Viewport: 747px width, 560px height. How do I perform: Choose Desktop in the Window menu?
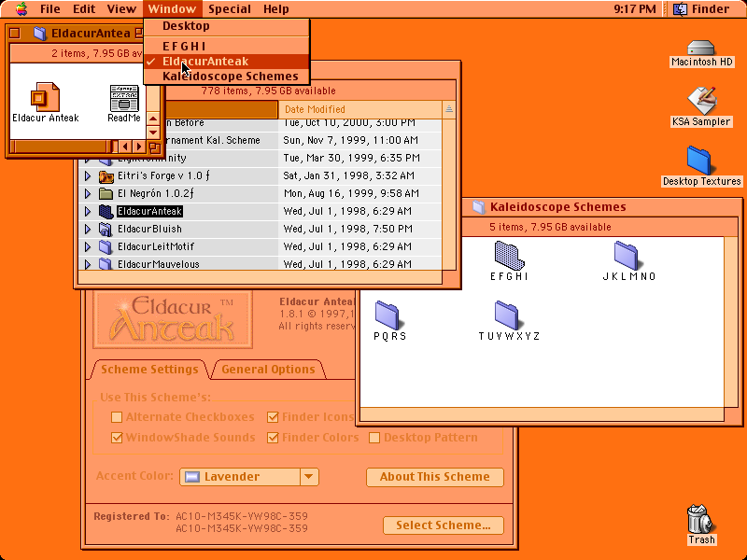tap(227, 26)
